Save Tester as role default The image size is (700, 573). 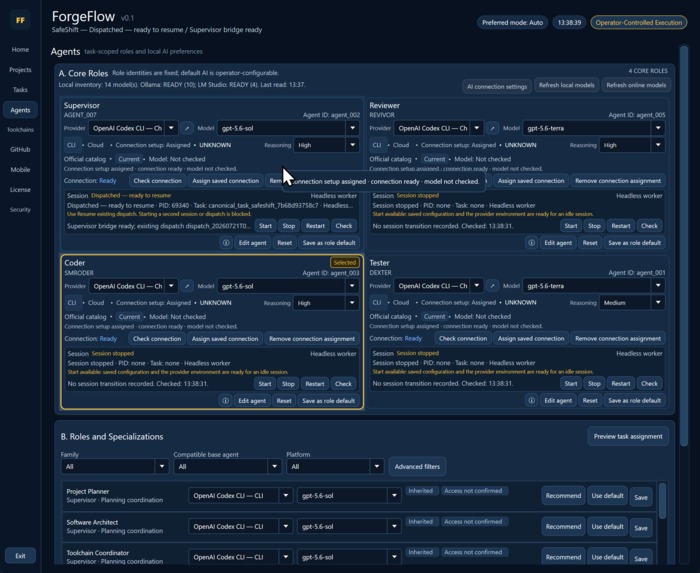(634, 400)
